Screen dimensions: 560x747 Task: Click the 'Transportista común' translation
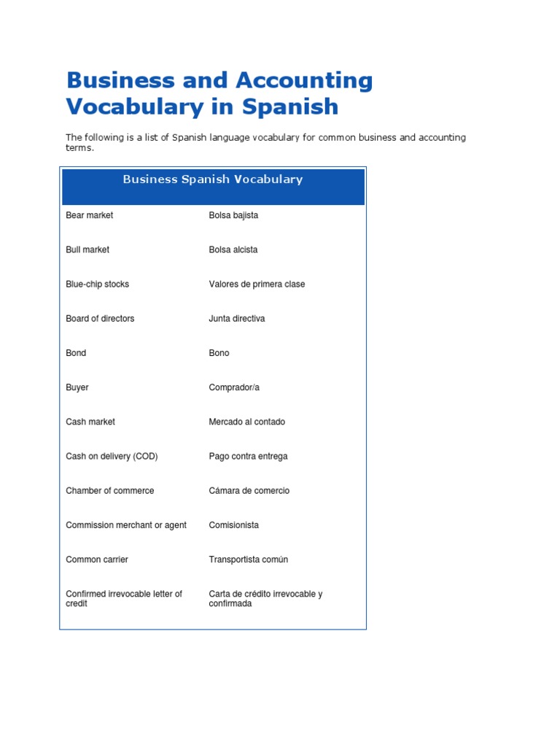(248, 560)
